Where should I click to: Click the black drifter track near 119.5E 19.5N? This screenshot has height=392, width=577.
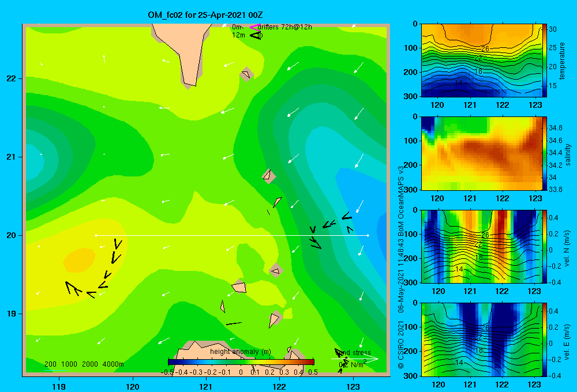coord(93,268)
